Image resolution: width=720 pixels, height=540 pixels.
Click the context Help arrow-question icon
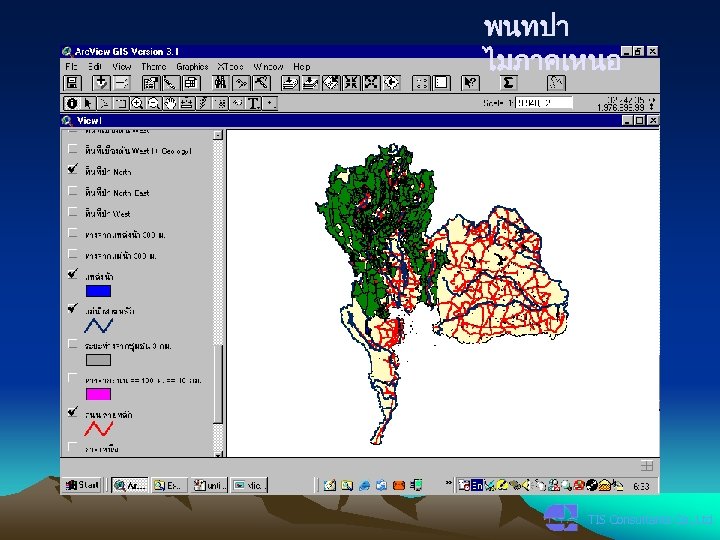(470, 83)
